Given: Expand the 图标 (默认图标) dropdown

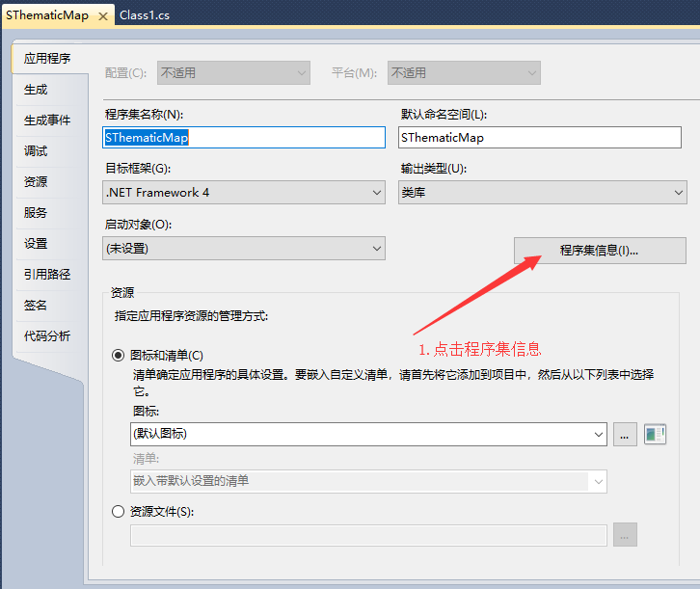Looking at the screenshot, I should [368, 434].
